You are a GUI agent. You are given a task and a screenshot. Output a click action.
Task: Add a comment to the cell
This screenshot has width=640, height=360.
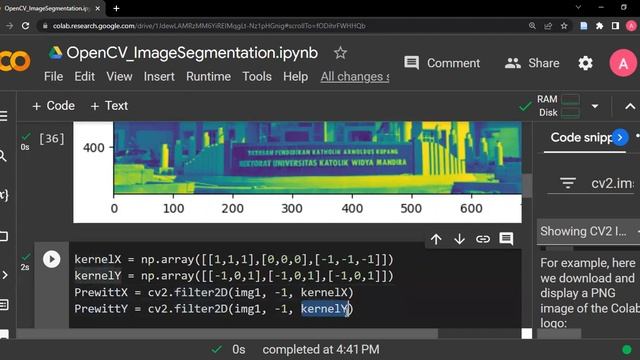[506, 239]
